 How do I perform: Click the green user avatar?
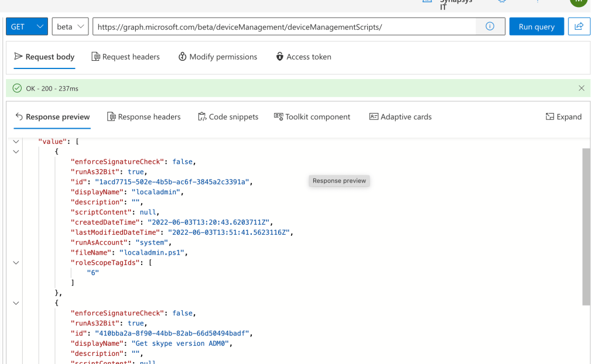pos(579,2)
